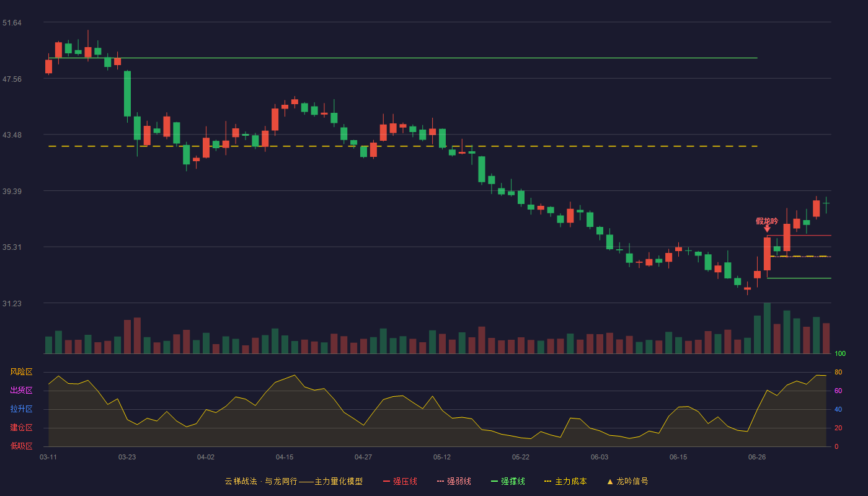
Task: Click the 51.64 price axis label
Action: coord(12,23)
